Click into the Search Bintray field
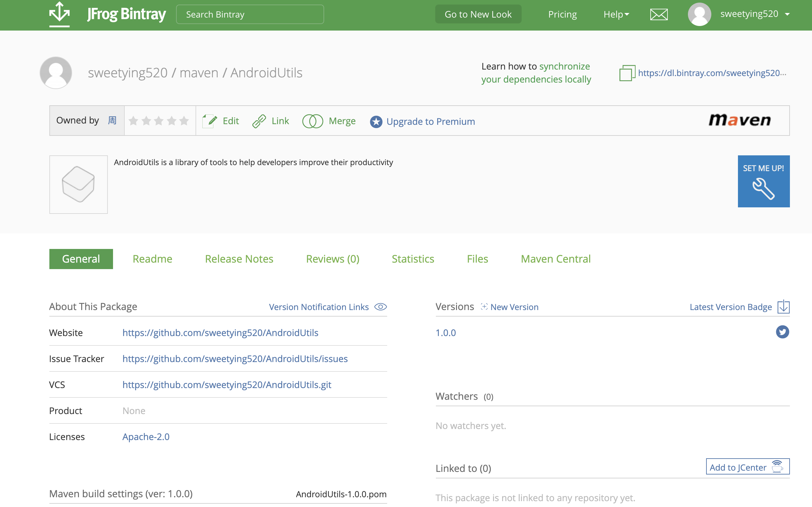The image size is (812, 507). [x=250, y=14]
